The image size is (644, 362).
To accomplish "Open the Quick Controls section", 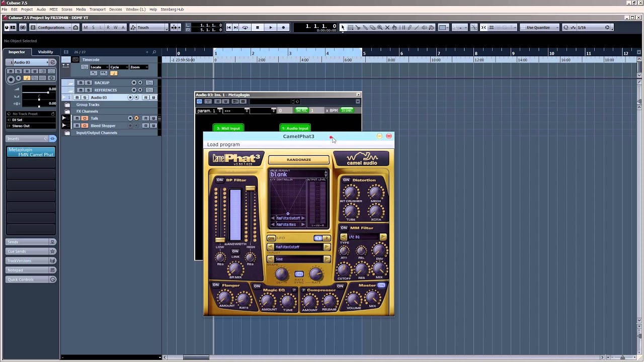I will point(31,280).
